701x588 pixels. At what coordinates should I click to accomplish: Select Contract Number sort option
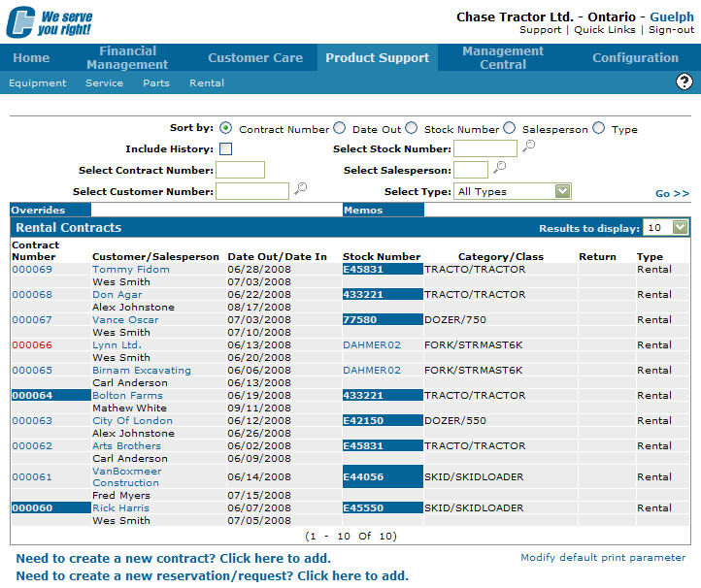pos(226,128)
